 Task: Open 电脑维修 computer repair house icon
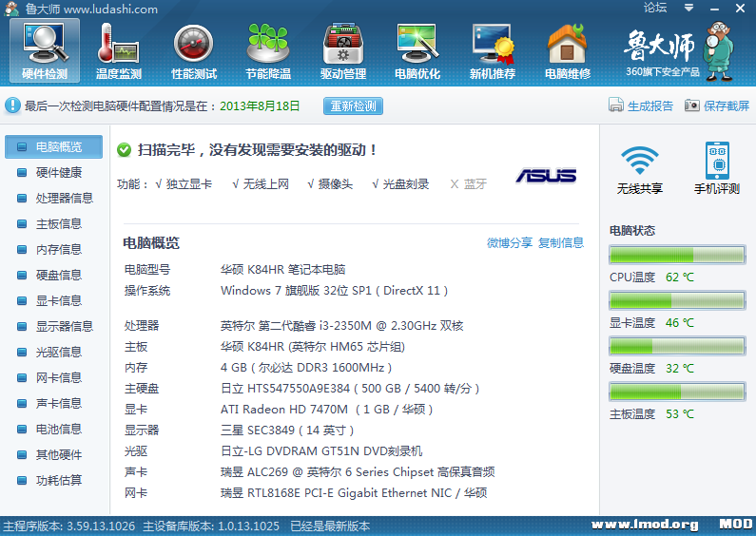pos(568,50)
